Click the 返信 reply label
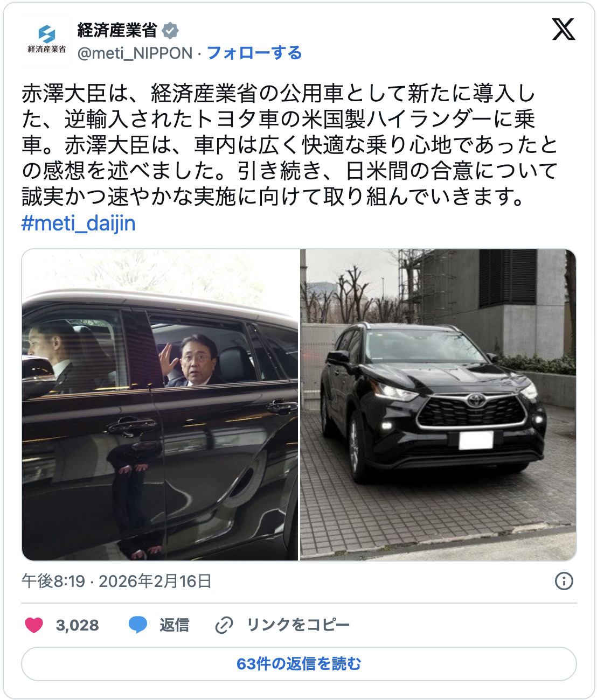The width and height of the screenshot is (597, 700). (174, 625)
